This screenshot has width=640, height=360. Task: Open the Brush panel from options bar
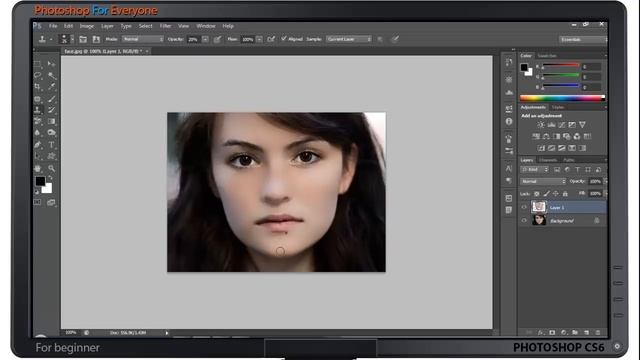pos(83,39)
